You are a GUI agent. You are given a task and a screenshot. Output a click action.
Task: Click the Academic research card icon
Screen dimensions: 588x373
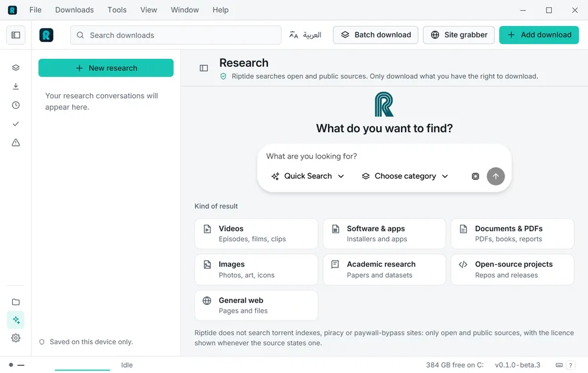pyautogui.click(x=335, y=265)
